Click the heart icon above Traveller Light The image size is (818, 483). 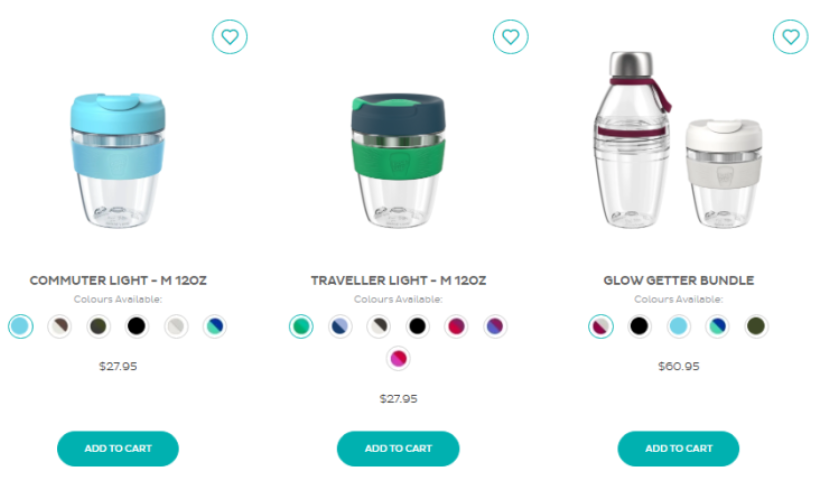pos(510,37)
